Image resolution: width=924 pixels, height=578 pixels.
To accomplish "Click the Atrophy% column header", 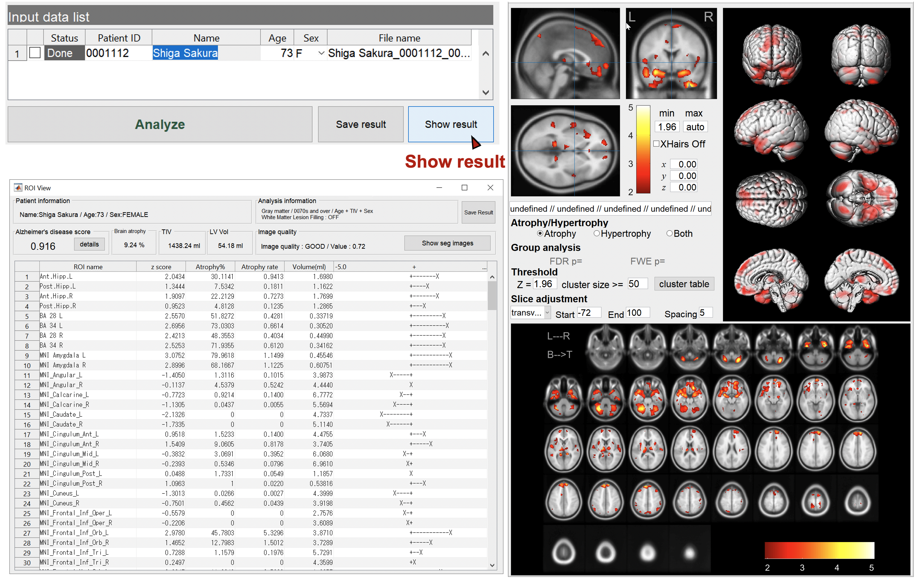I will tap(210, 267).
